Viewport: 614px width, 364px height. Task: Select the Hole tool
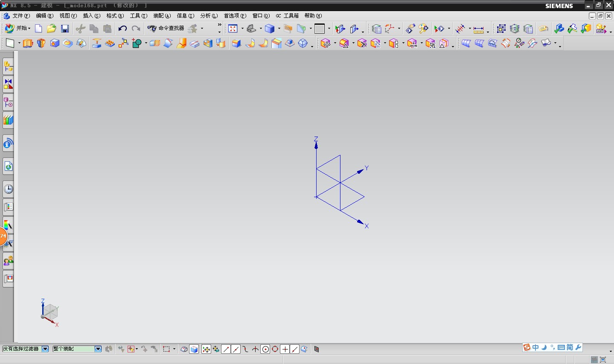(x=55, y=43)
